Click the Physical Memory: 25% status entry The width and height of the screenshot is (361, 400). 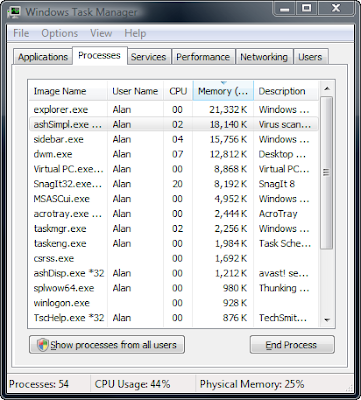click(x=252, y=384)
